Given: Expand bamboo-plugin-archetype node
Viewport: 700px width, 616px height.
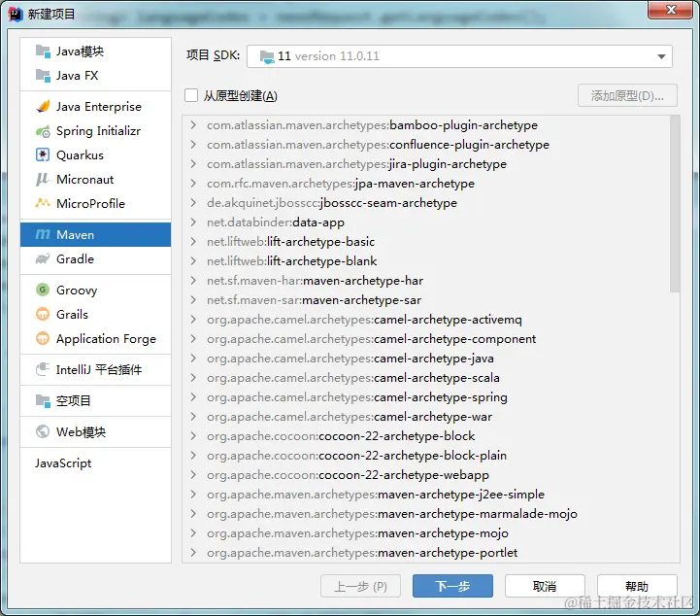Looking at the screenshot, I should click(x=193, y=124).
